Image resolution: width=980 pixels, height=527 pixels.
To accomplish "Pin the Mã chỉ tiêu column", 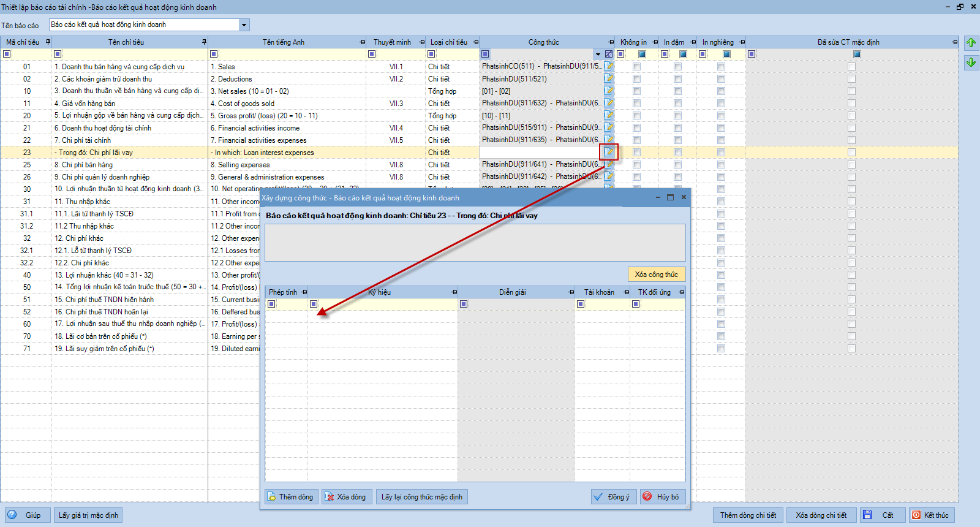I will [48, 42].
